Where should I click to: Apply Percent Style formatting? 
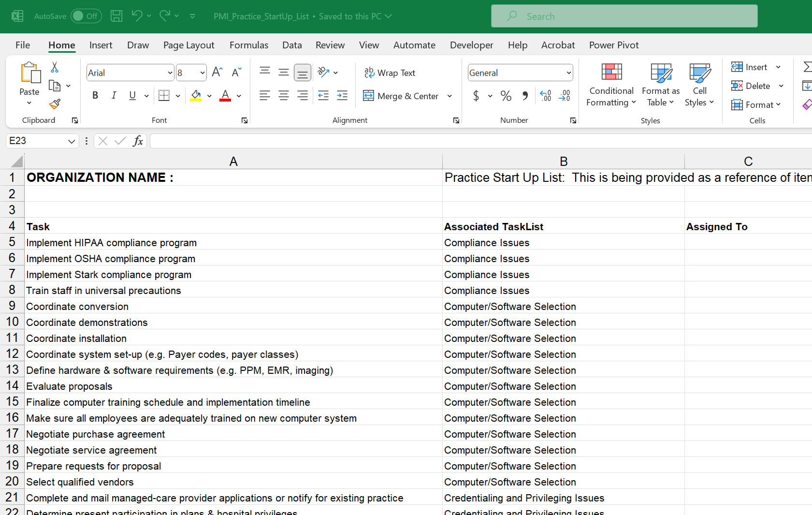(506, 96)
